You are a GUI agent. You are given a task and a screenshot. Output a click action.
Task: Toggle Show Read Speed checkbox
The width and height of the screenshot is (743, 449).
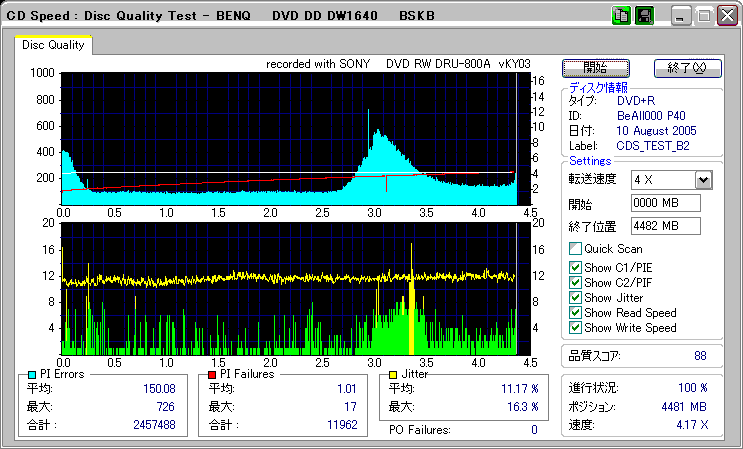(x=575, y=312)
